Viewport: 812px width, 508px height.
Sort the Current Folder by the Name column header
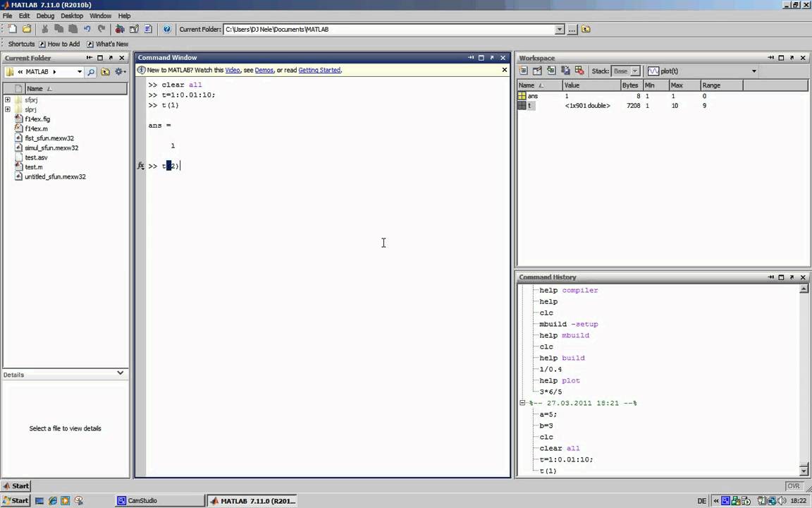[x=75, y=89]
